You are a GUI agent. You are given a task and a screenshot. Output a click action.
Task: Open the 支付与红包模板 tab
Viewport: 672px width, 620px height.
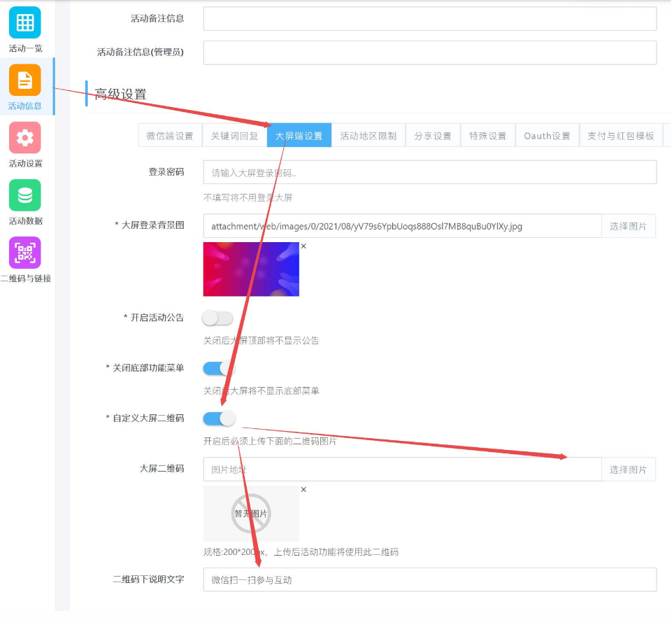click(x=620, y=136)
